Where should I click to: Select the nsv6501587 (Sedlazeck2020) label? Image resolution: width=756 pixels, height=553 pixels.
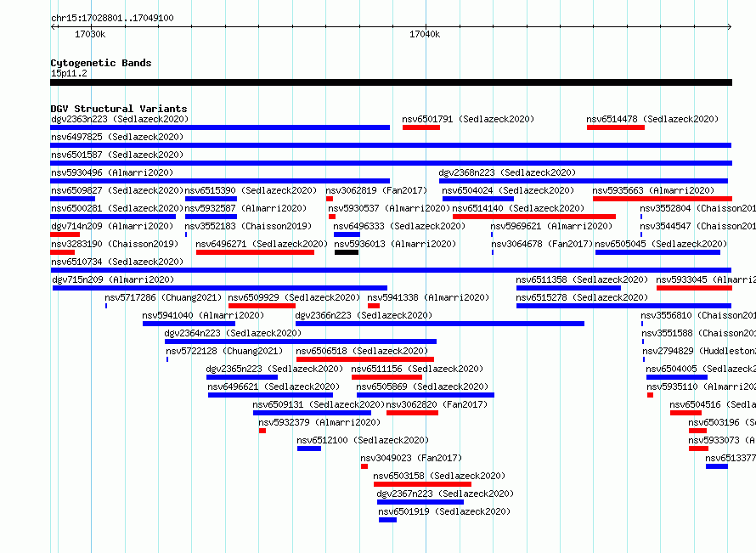click(117, 155)
